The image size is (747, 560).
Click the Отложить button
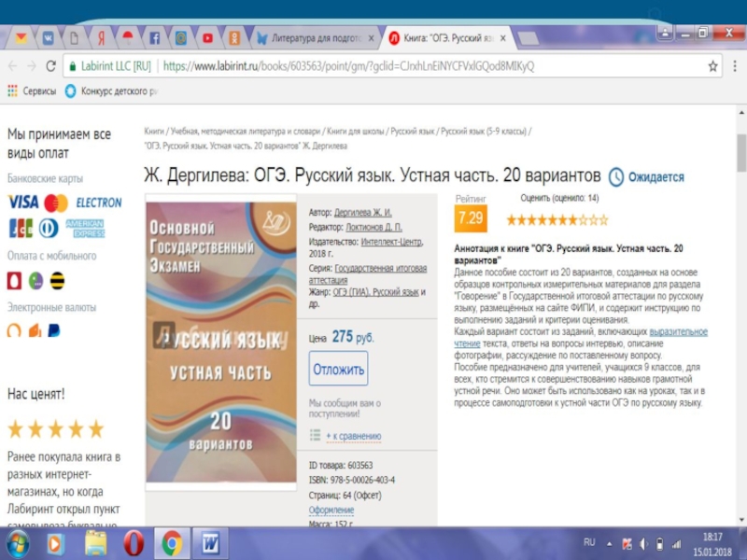(338, 369)
